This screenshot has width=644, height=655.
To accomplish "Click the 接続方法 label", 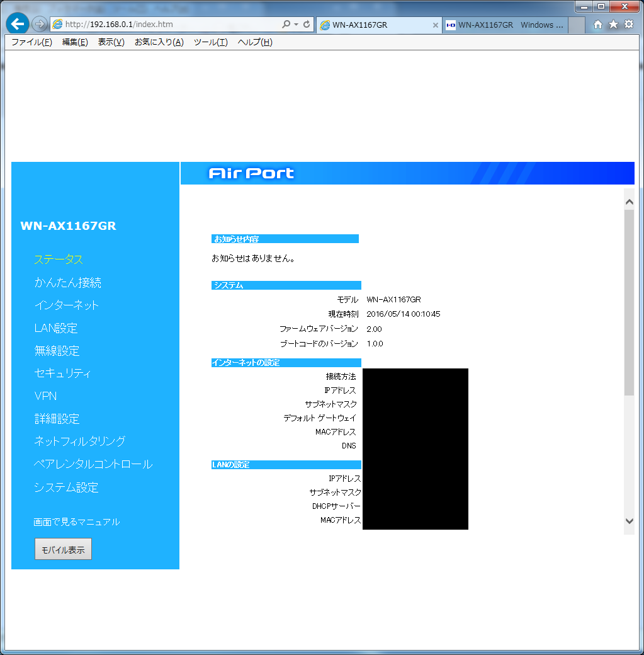I will (x=341, y=377).
